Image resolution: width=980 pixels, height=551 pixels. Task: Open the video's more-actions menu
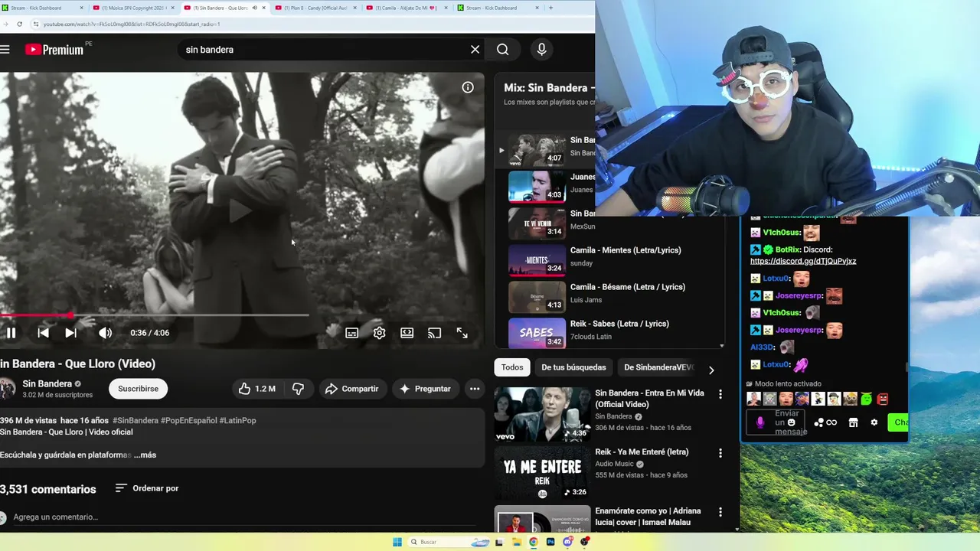click(x=475, y=389)
